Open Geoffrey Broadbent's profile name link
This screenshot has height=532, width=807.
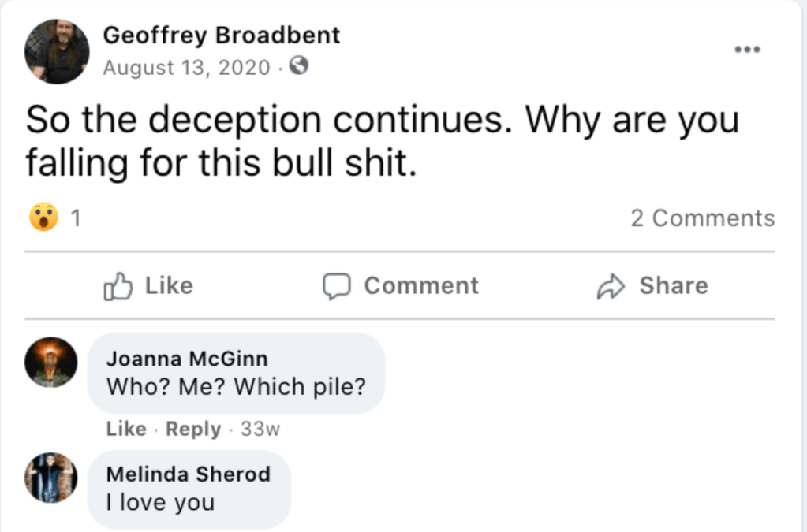(222, 35)
